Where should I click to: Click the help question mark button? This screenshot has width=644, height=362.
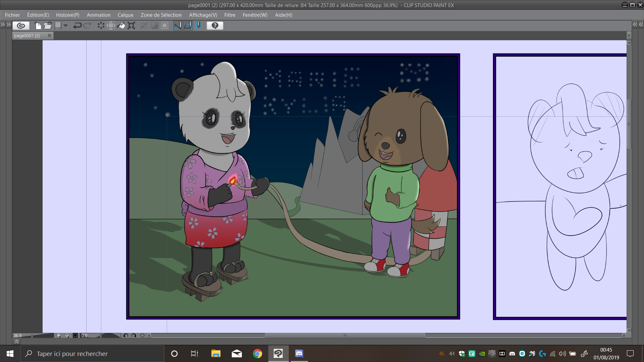[x=215, y=25]
